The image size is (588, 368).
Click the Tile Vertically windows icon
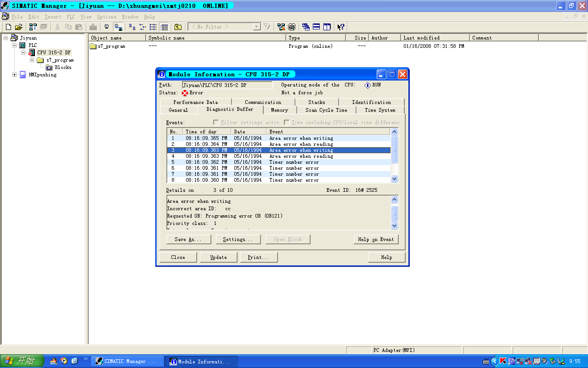(x=327, y=27)
